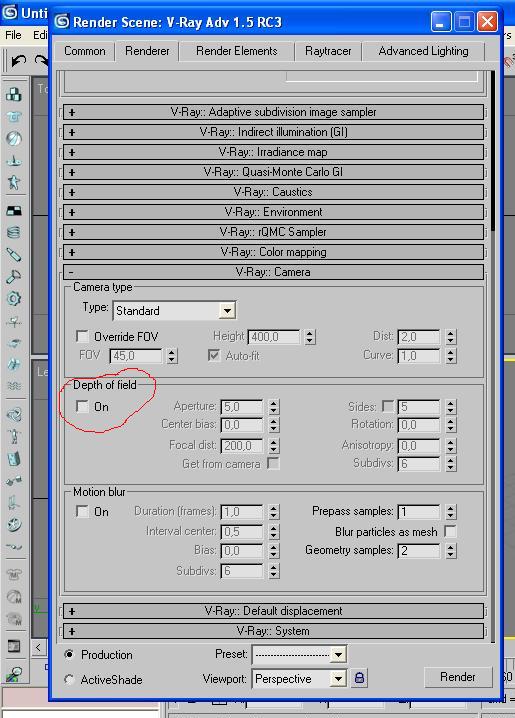515x718 pixels.
Task: Open the reactor Property Editor
Action: click(x=14, y=647)
